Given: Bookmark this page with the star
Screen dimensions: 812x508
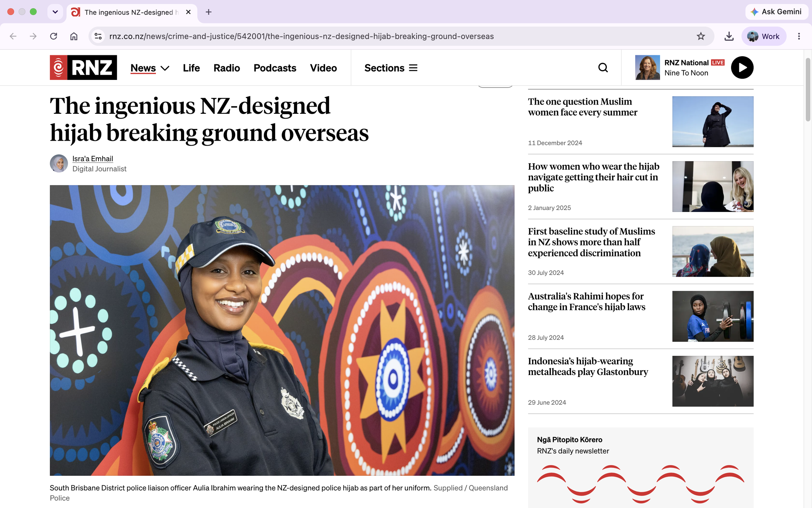Looking at the screenshot, I should click(x=701, y=36).
